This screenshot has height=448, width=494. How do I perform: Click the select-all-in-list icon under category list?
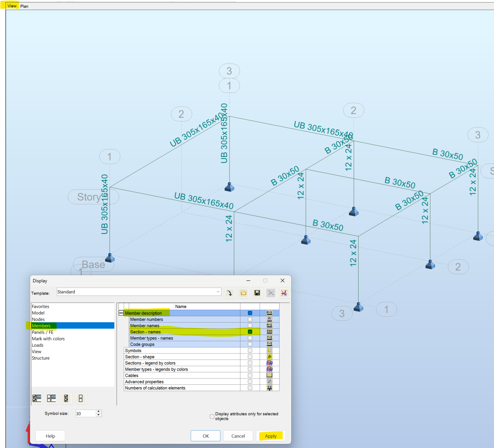37,398
